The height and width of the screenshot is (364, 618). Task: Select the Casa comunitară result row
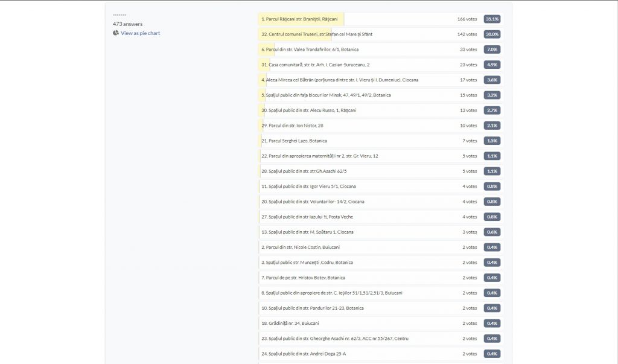[316, 65]
